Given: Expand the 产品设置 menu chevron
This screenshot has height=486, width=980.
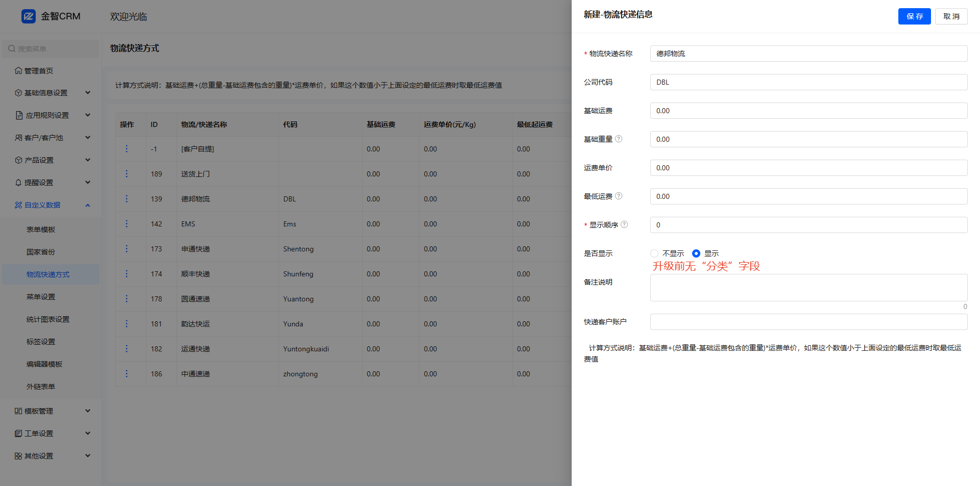Looking at the screenshot, I should point(88,160).
